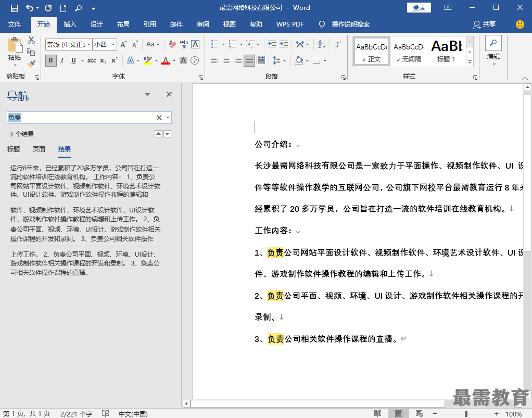Activate the Format Painter brush

(x=31, y=64)
